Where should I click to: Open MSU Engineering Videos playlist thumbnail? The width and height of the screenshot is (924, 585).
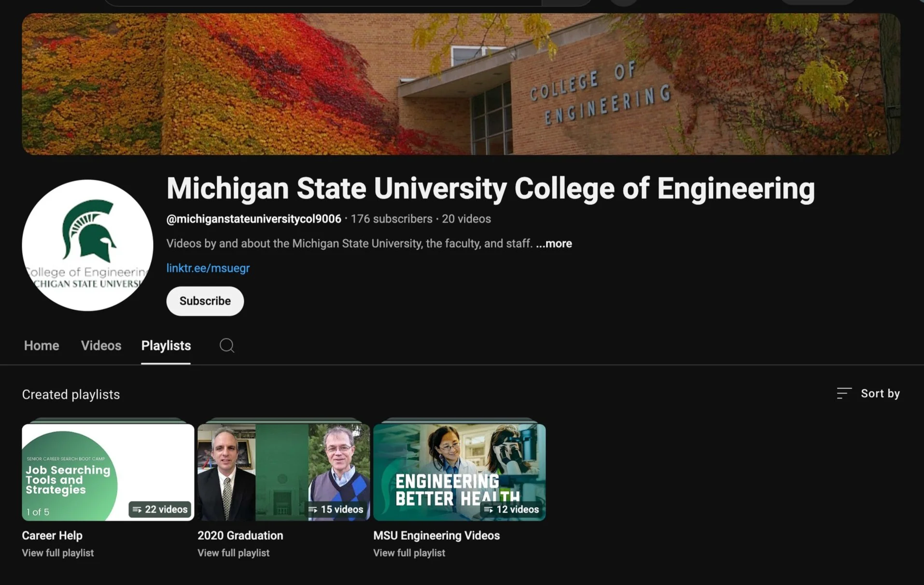click(460, 472)
